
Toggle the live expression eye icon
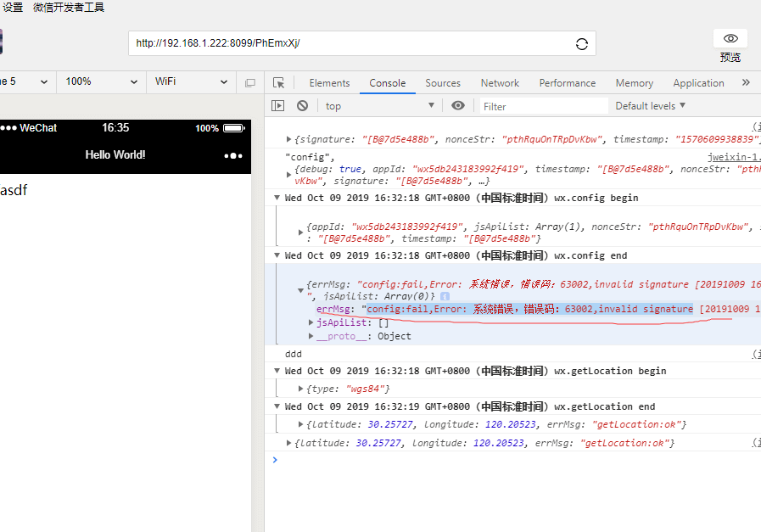[x=458, y=106]
